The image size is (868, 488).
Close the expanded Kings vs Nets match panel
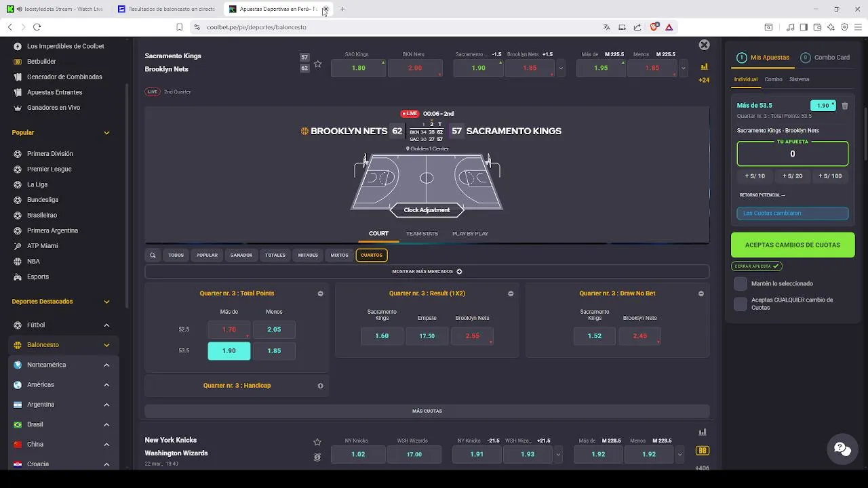[704, 45]
